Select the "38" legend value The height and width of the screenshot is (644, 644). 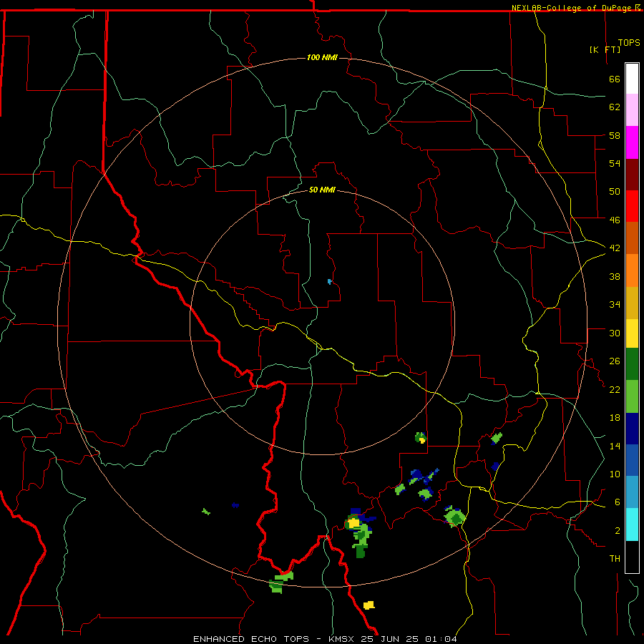tap(615, 277)
